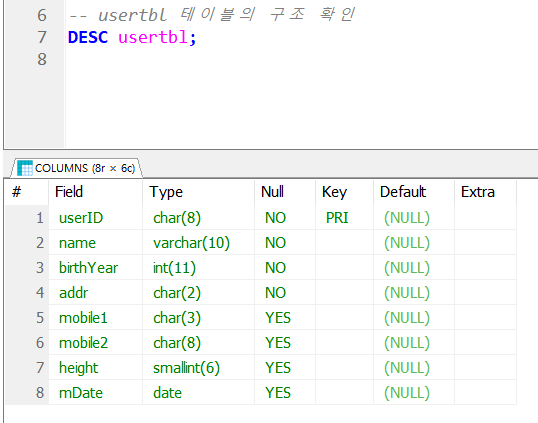Click line number 7 in editor gutter
538x423 pixels.
tap(42, 37)
